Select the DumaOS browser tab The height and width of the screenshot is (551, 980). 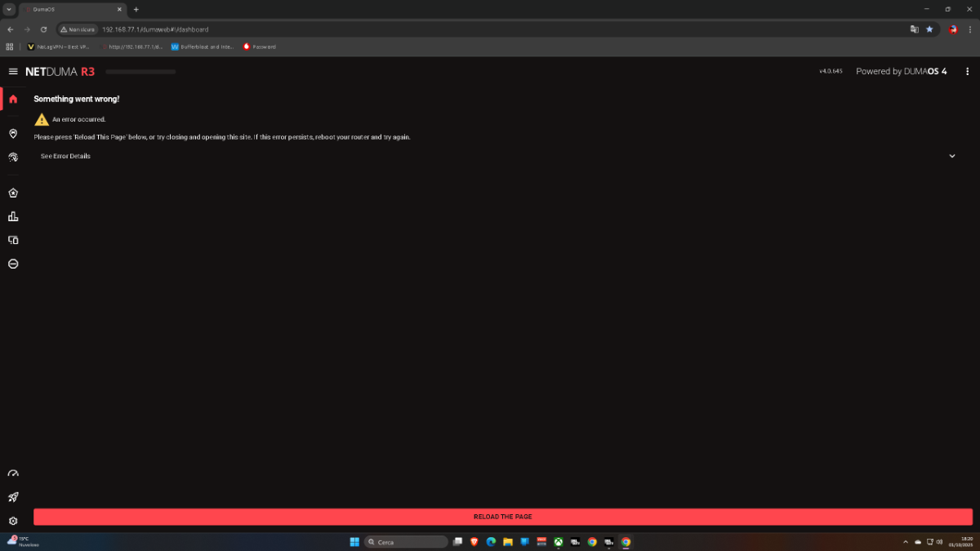coord(69,9)
